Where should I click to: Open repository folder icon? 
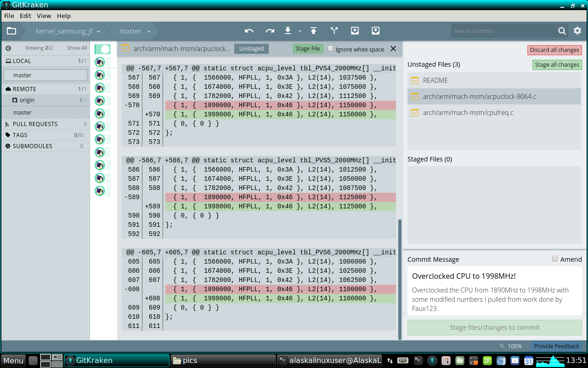11,31
